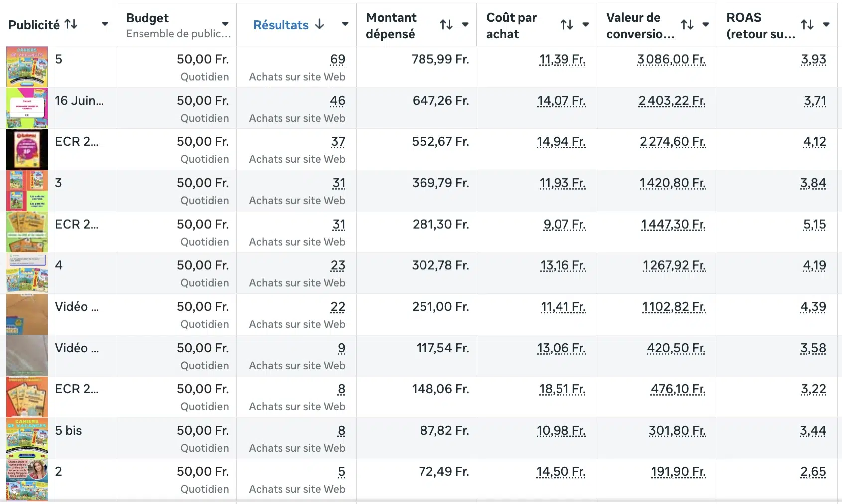Open thumbnail of ad 3

[x=27, y=191]
